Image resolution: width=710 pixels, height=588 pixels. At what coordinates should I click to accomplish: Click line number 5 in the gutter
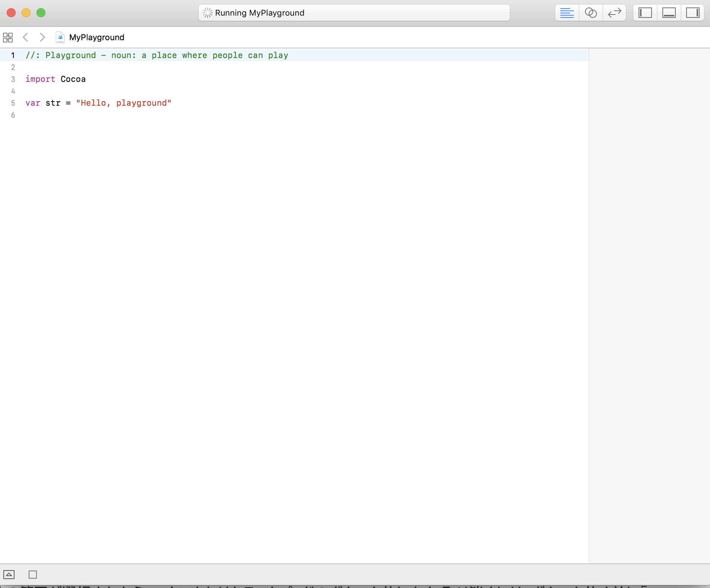click(13, 103)
